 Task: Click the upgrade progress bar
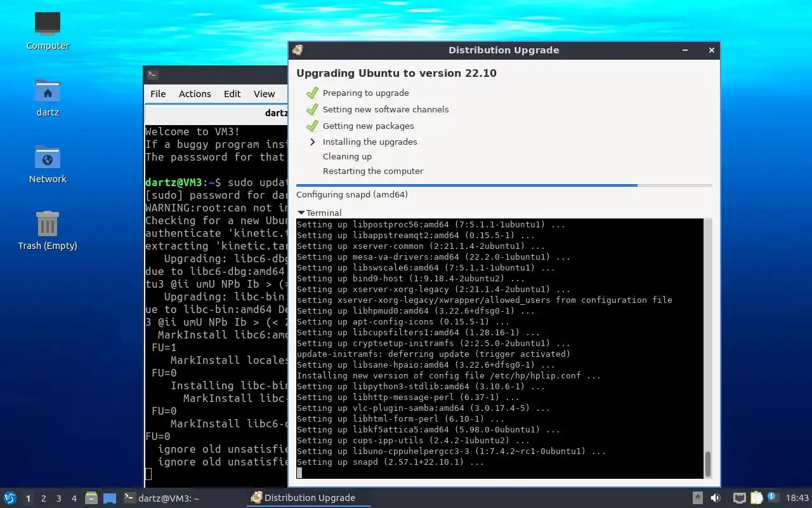pyautogui.click(x=504, y=185)
